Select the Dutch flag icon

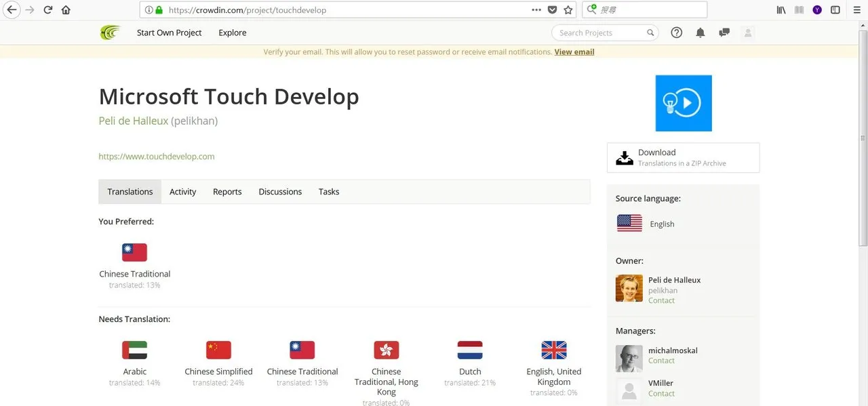tap(470, 350)
